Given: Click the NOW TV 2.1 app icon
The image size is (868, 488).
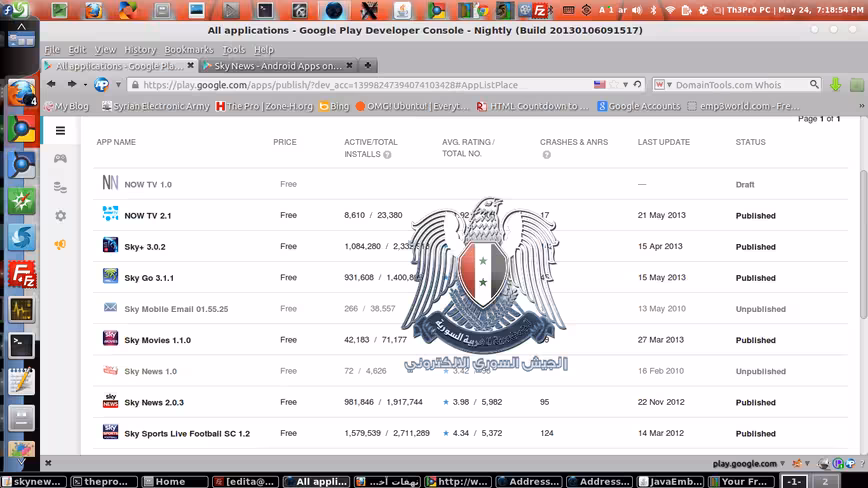Looking at the screenshot, I should coord(110,214).
